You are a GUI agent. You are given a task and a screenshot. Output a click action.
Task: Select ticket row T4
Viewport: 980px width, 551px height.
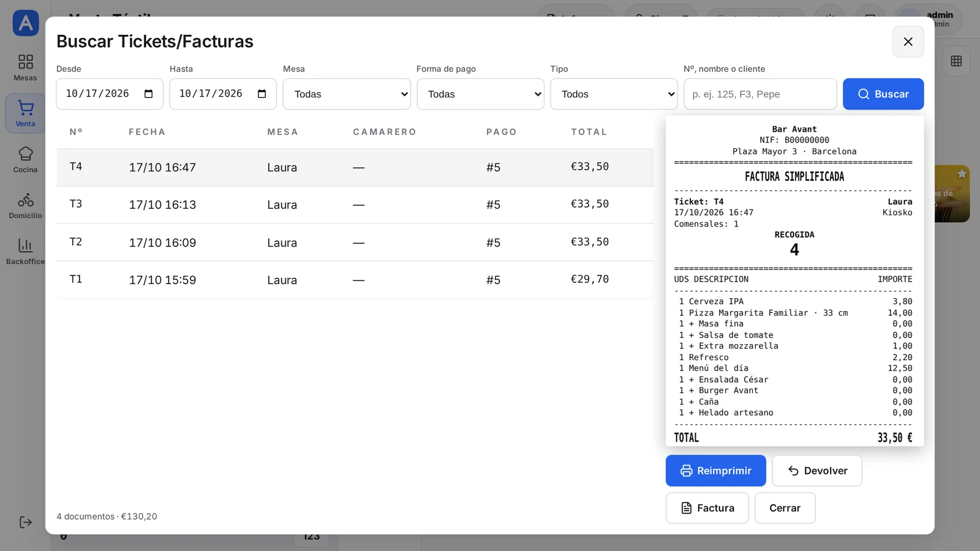[x=355, y=167]
